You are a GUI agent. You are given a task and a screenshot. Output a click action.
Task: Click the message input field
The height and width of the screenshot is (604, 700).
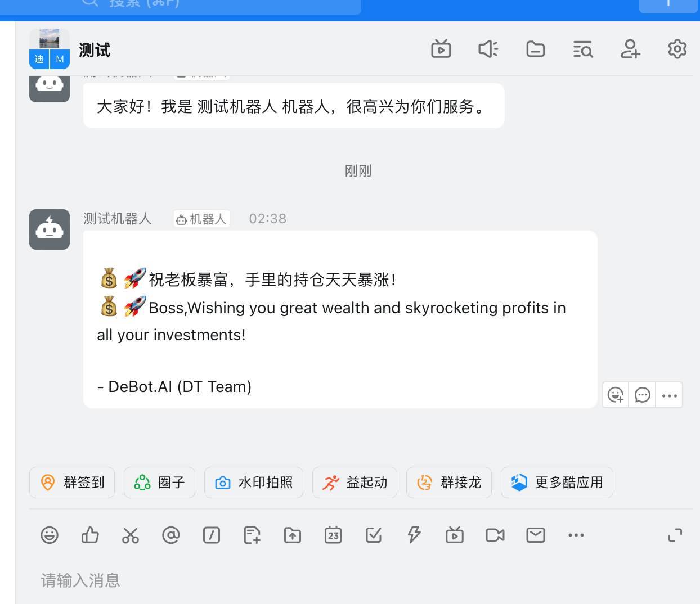338,580
